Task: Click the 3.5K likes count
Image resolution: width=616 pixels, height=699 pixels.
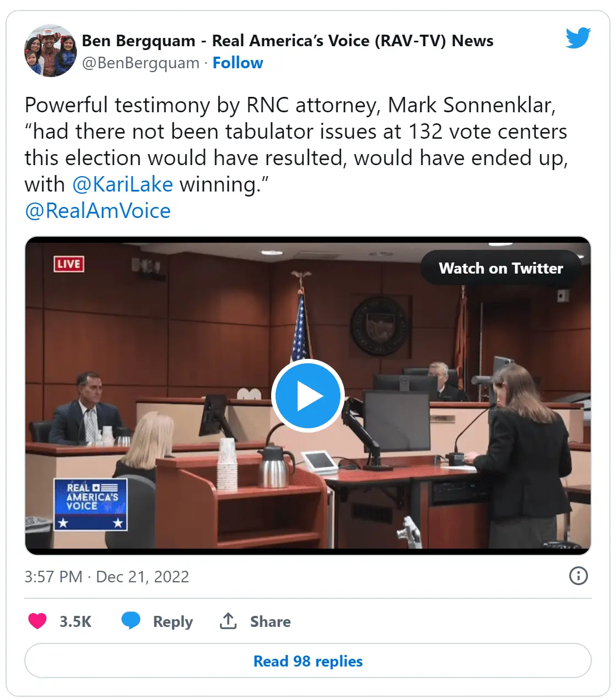Action: pos(75,621)
